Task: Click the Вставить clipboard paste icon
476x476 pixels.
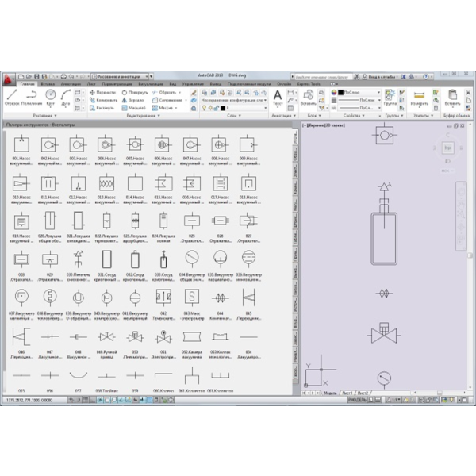Action: [x=453, y=98]
